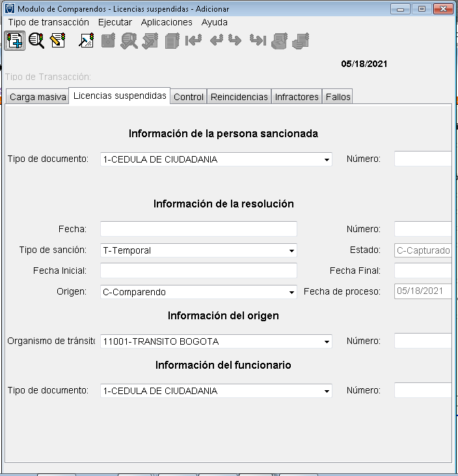Click the last record navigation arrow icon

pyautogui.click(x=258, y=41)
